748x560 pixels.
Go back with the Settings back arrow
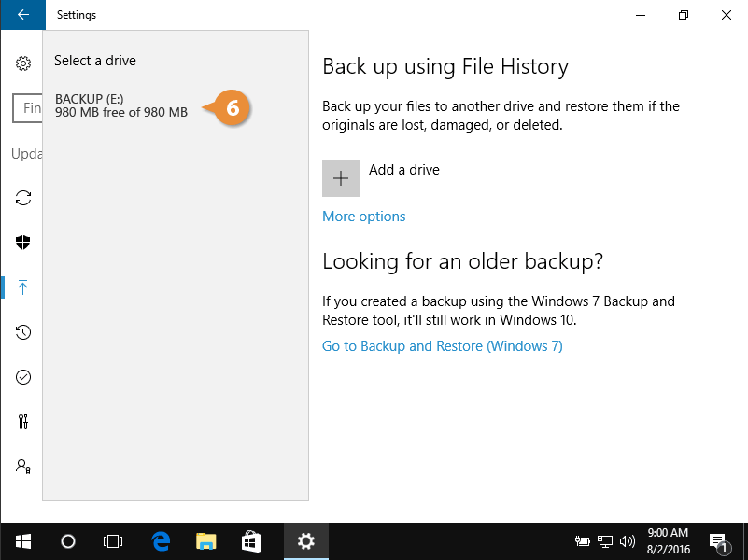23,15
